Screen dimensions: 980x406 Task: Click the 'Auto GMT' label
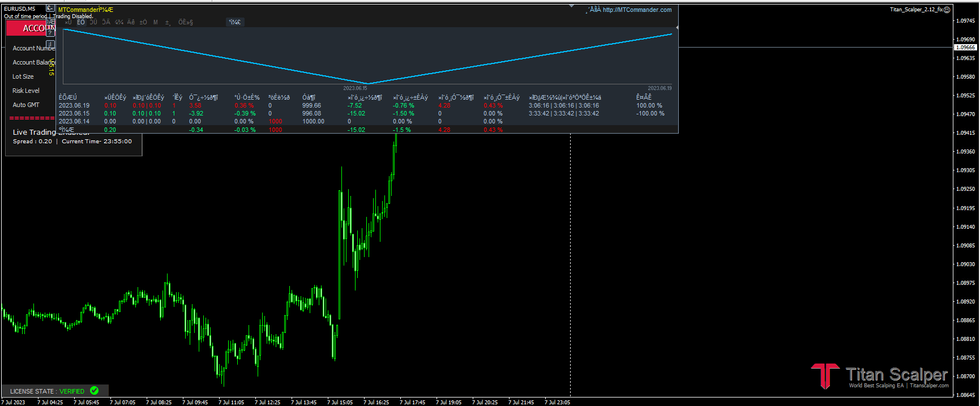coord(26,105)
